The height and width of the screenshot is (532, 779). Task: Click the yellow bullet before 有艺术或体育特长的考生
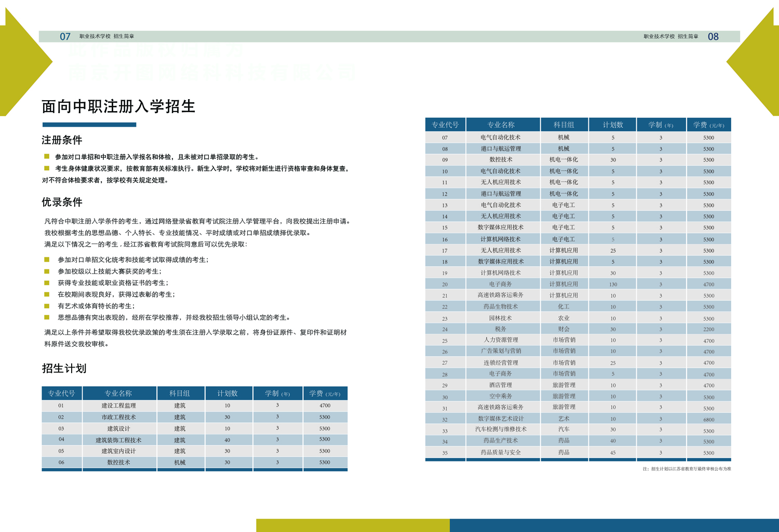coord(47,306)
